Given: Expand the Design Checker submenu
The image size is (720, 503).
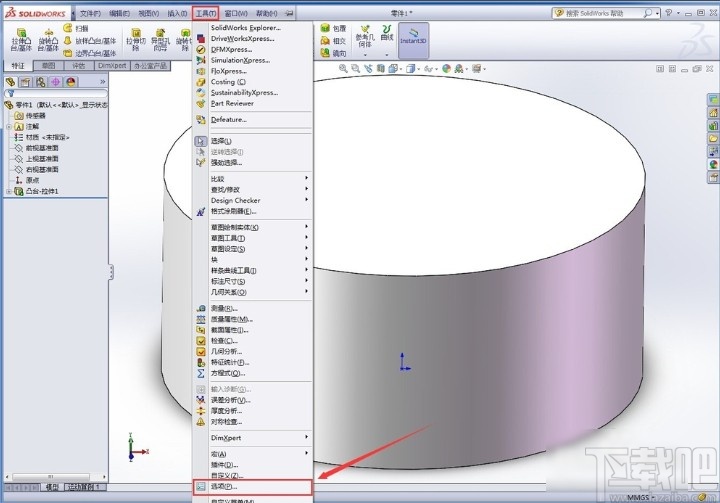Looking at the screenshot, I should coord(253,200).
